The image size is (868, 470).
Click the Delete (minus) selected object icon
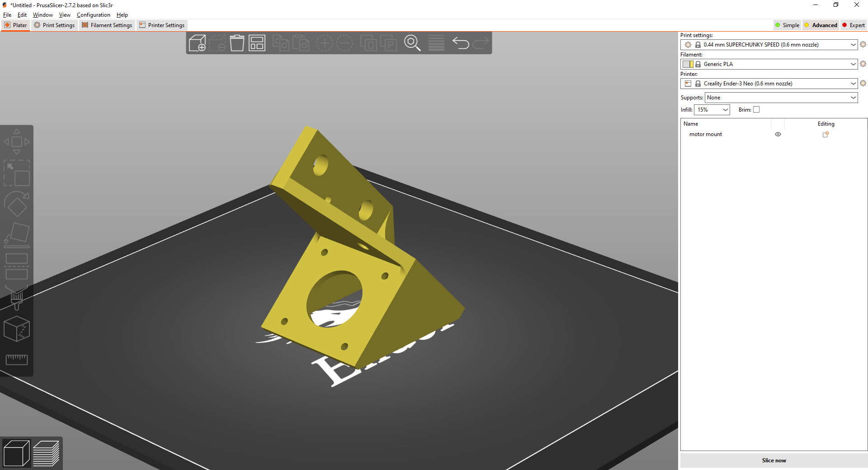(217, 43)
